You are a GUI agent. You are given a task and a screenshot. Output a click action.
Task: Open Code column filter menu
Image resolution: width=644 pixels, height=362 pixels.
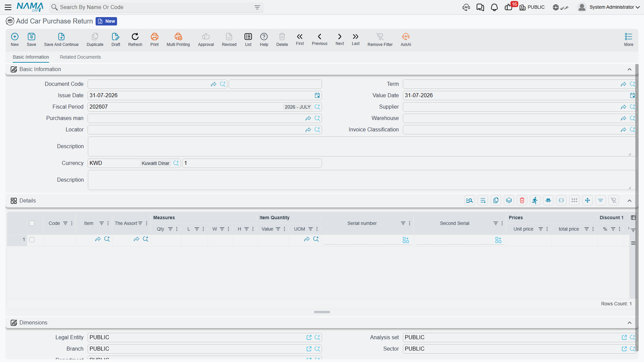65,223
